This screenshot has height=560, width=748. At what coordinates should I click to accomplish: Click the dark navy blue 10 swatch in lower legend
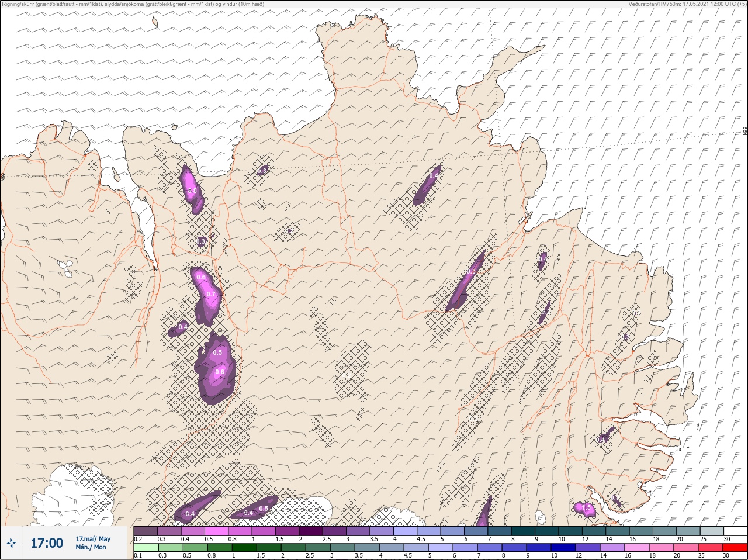pos(564,548)
